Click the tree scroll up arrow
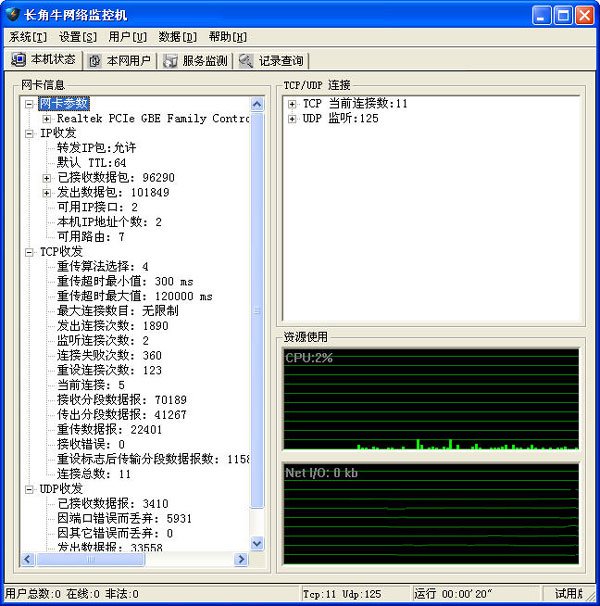This screenshot has height=606, width=600. click(257, 104)
